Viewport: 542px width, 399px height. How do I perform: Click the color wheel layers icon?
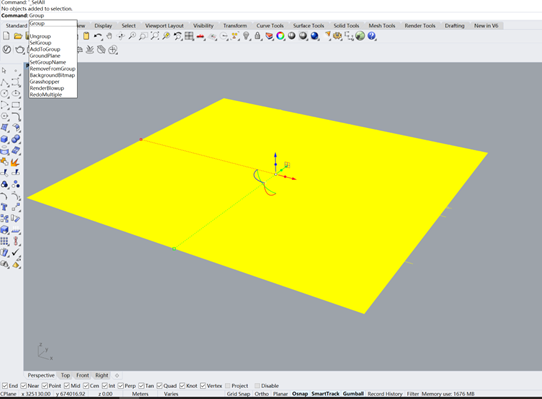click(x=280, y=36)
